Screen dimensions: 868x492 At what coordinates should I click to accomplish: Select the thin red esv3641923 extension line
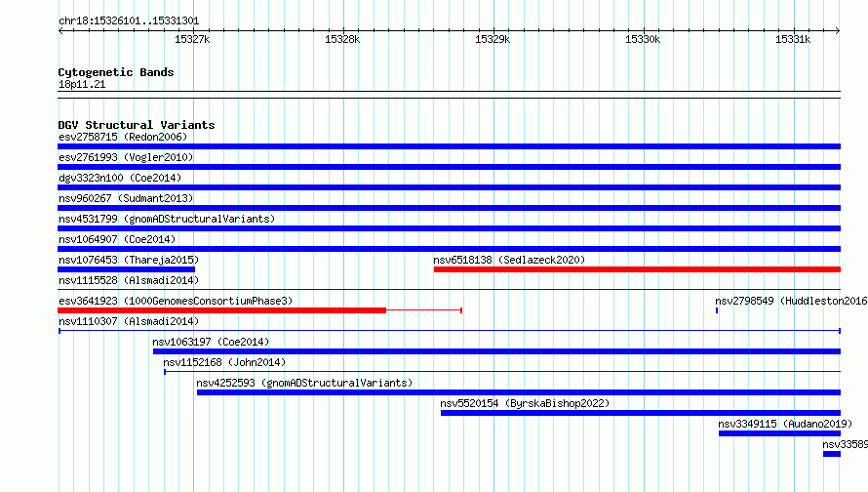pos(424,310)
